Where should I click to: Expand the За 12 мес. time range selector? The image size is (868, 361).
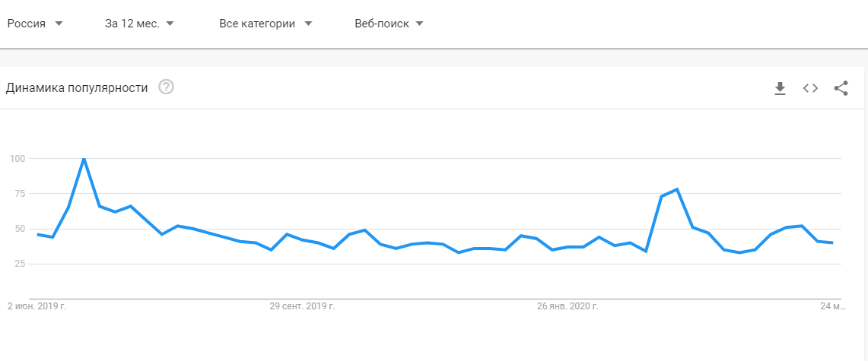point(139,24)
